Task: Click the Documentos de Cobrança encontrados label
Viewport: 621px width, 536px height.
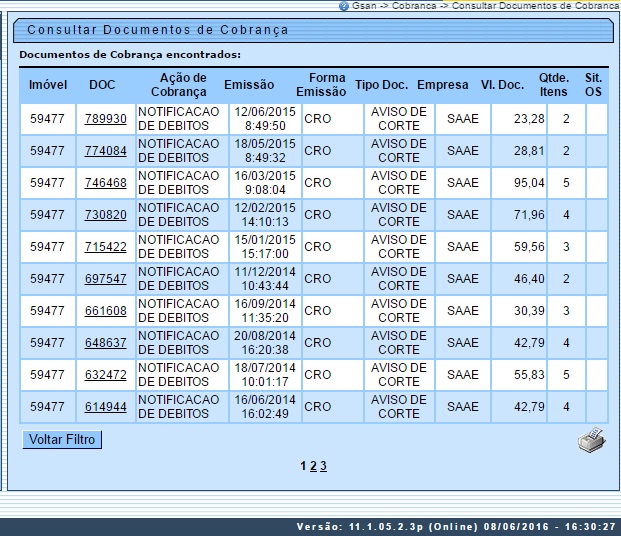Action: 130,55
